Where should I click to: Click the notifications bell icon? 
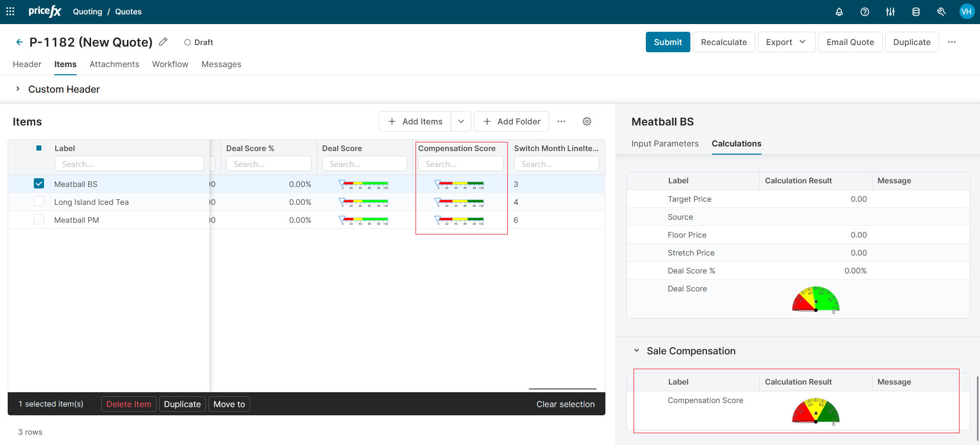tap(839, 12)
